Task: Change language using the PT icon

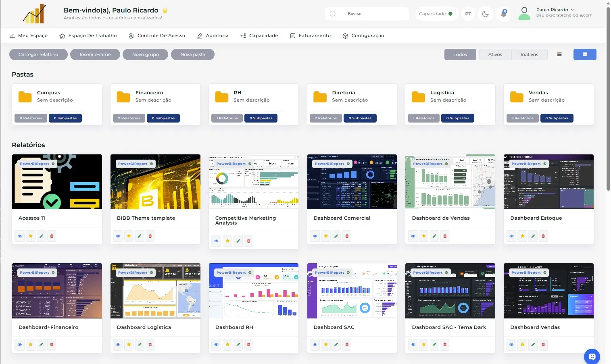Action: pyautogui.click(x=468, y=14)
